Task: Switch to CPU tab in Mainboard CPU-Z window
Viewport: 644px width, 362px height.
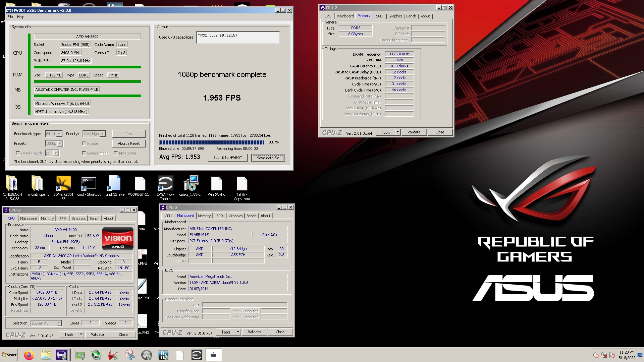Action: pos(168,216)
